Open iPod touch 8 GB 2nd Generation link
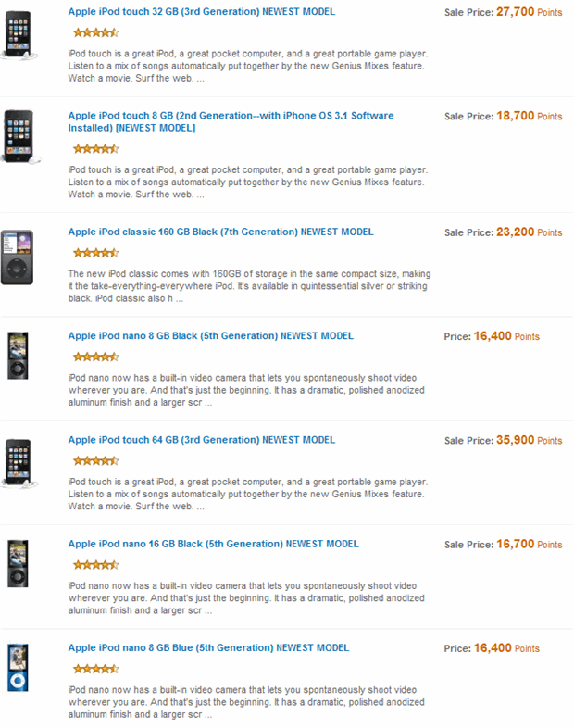Screen dimensions: 574x728 (231, 121)
